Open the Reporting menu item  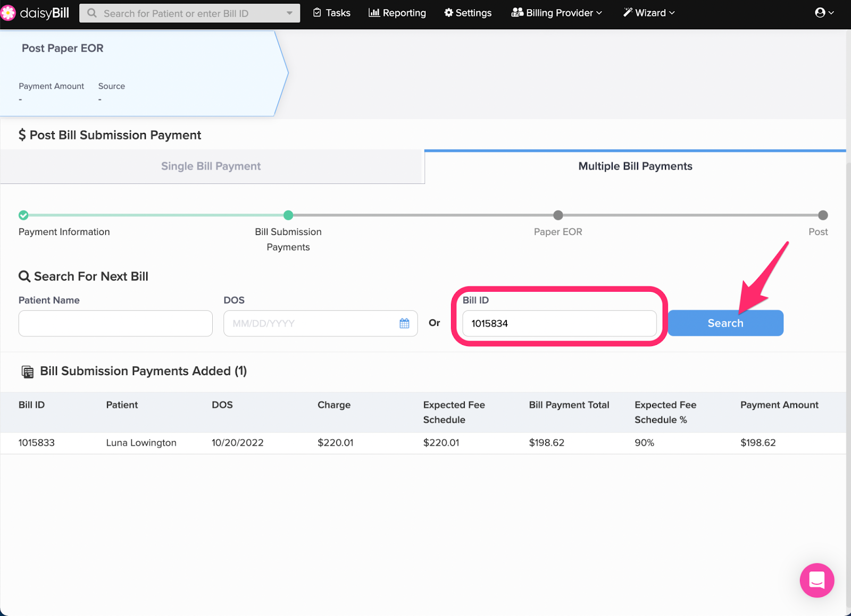(397, 13)
